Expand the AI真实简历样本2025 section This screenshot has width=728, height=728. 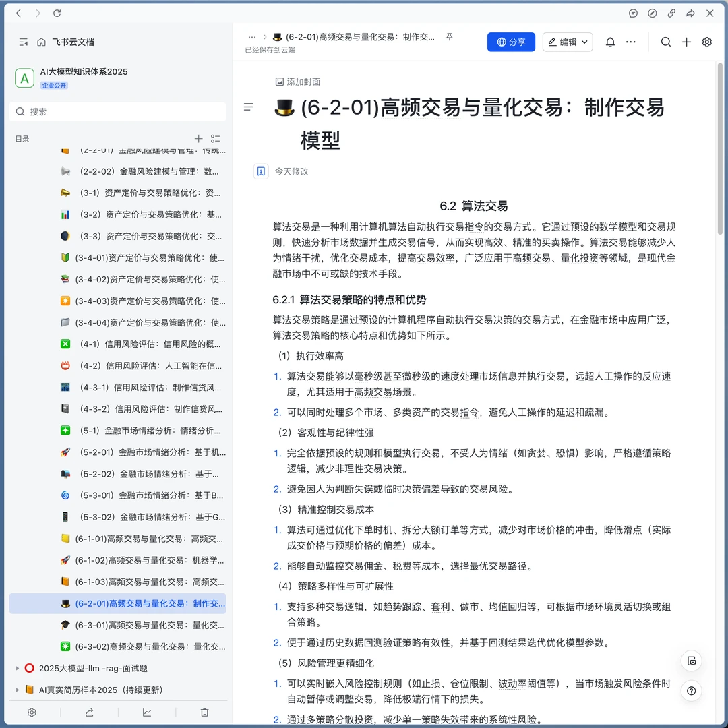pos(18,690)
